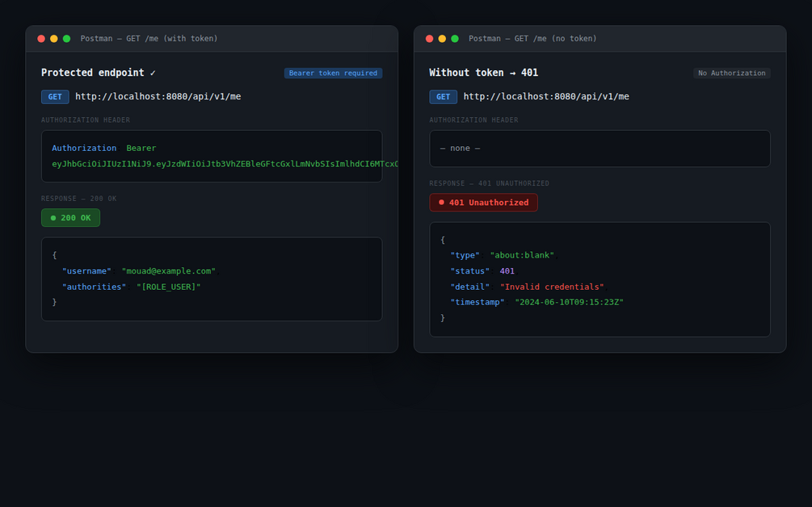This screenshot has height=507, width=812.
Task: Click request URL in 'with token' window
Action: [x=158, y=96]
